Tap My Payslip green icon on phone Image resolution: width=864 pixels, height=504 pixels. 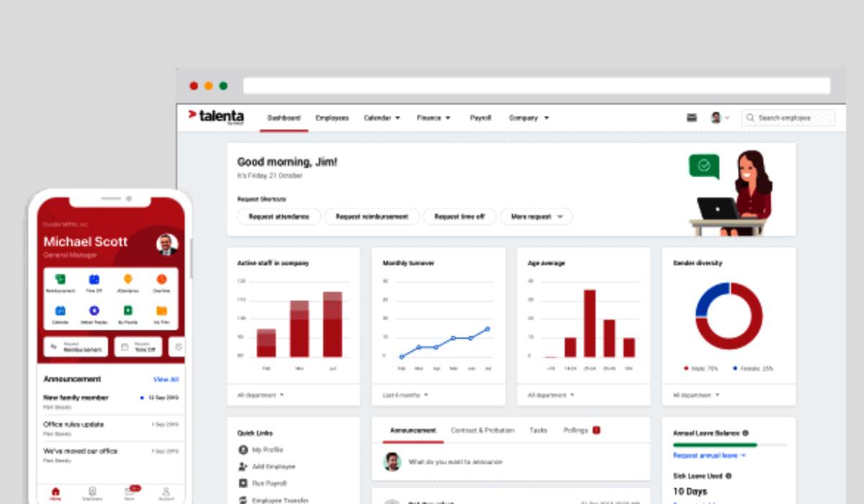(127, 310)
